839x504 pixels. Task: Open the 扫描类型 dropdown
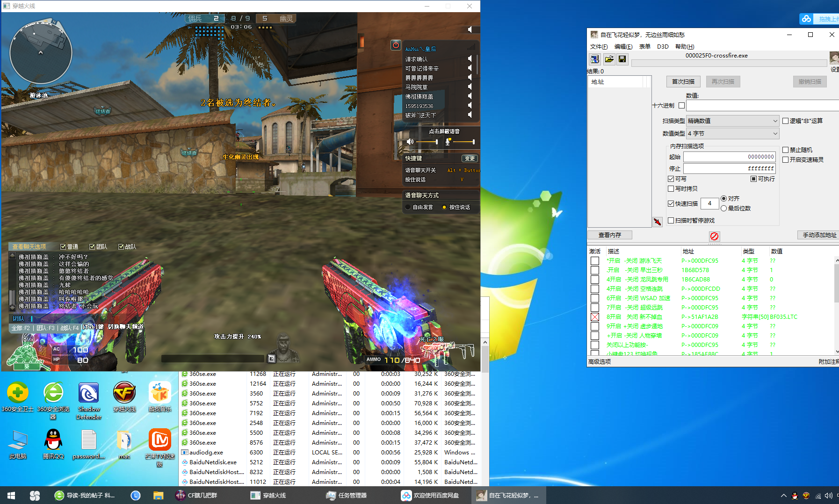(732, 121)
